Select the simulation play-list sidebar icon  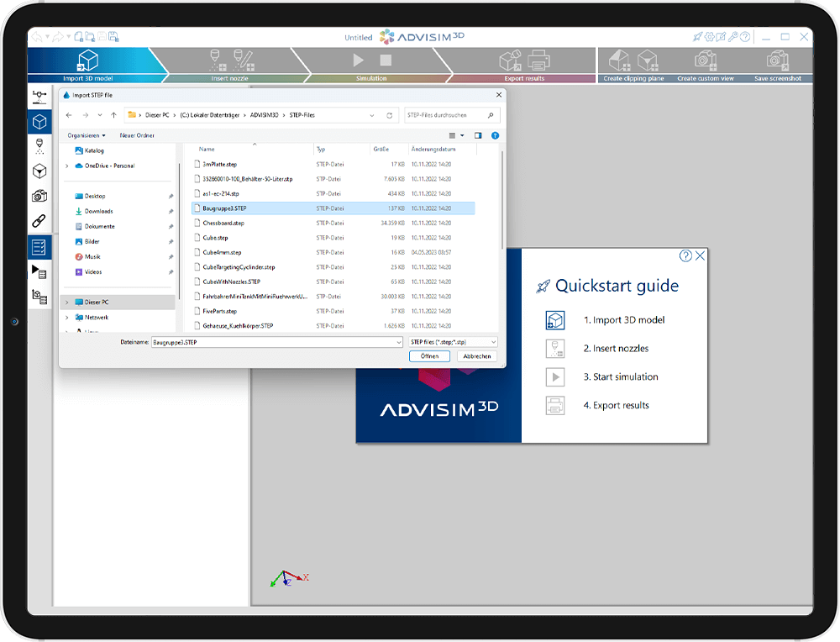point(39,271)
